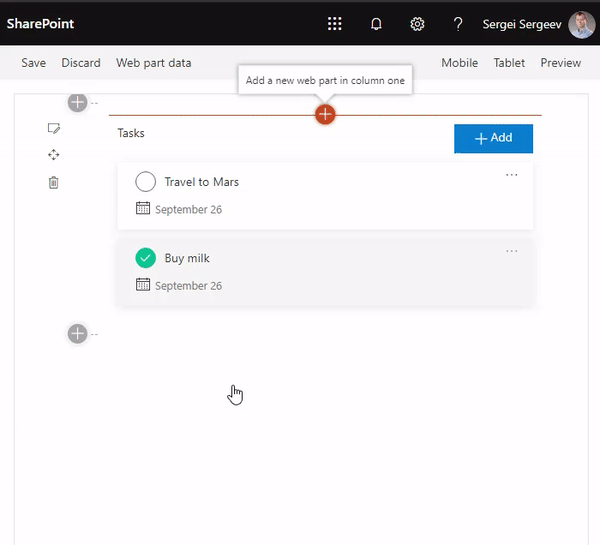Viewport: 600px width, 545px height.
Task: Open the notifications bell
Action: 376,24
